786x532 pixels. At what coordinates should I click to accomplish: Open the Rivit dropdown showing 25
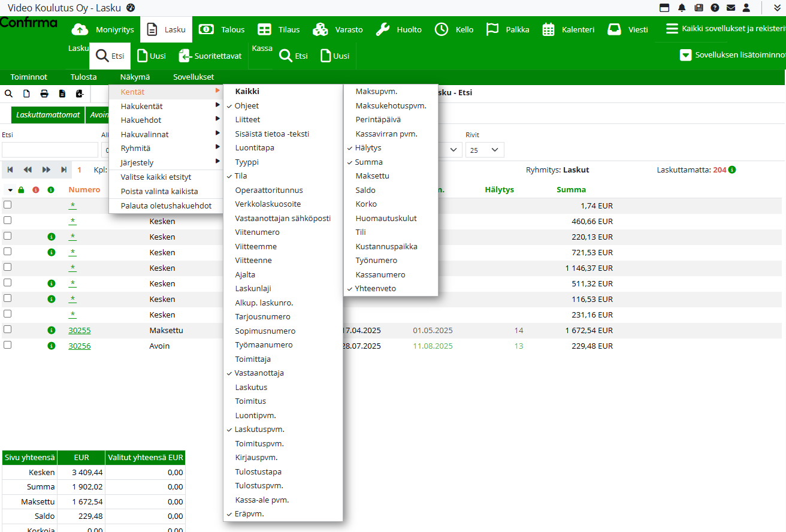click(485, 150)
